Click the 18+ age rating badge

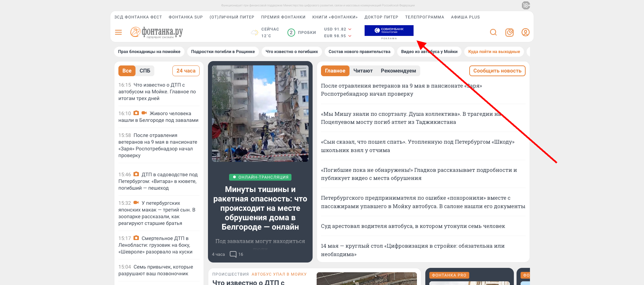pyautogui.click(x=526, y=5)
